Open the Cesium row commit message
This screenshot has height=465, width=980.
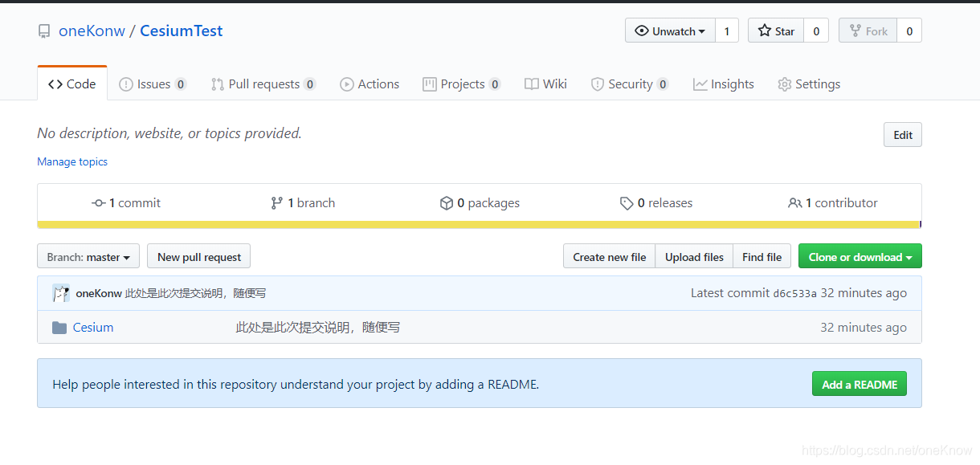[x=318, y=328]
